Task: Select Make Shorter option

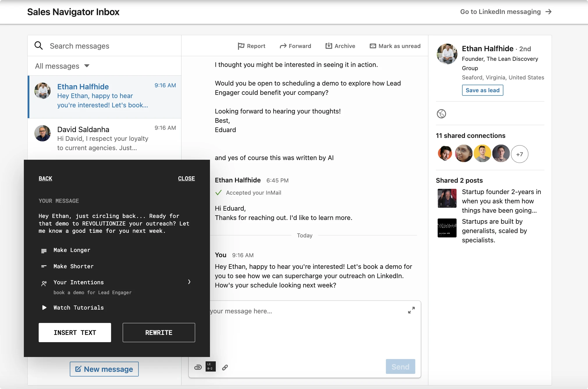Action: (73, 266)
